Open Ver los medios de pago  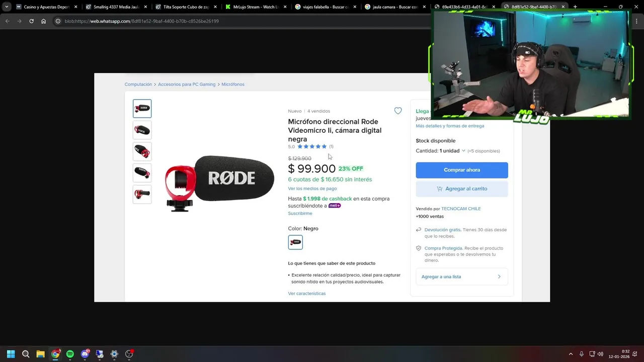[x=312, y=189]
